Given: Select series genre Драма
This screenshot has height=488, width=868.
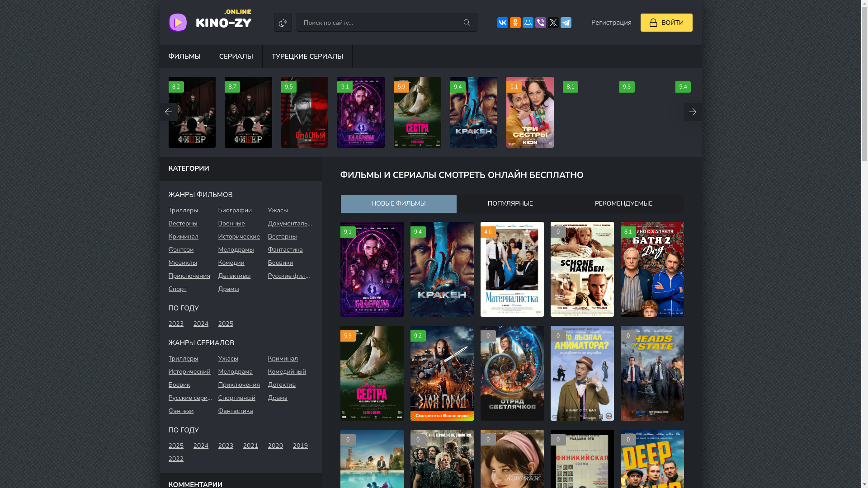Looking at the screenshot, I should pyautogui.click(x=278, y=398).
